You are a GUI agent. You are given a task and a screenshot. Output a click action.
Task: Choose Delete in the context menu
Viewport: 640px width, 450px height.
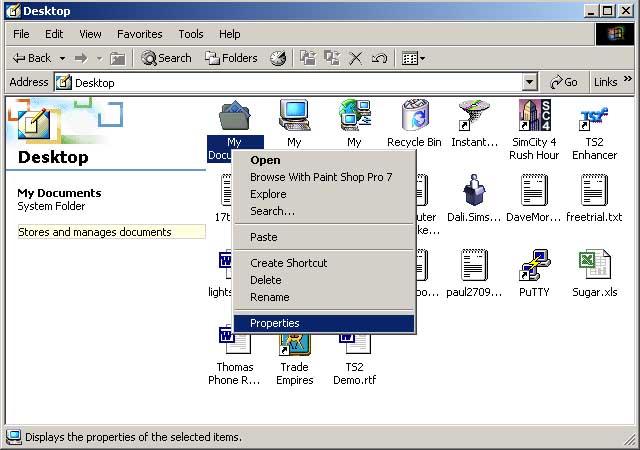point(324,280)
